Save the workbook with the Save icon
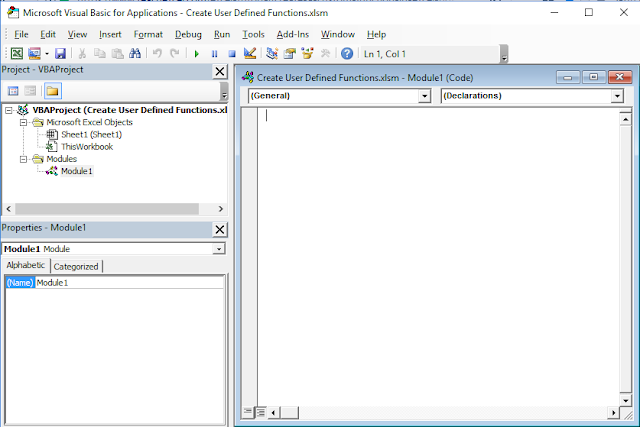This screenshot has width=640, height=427. coord(60,54)
